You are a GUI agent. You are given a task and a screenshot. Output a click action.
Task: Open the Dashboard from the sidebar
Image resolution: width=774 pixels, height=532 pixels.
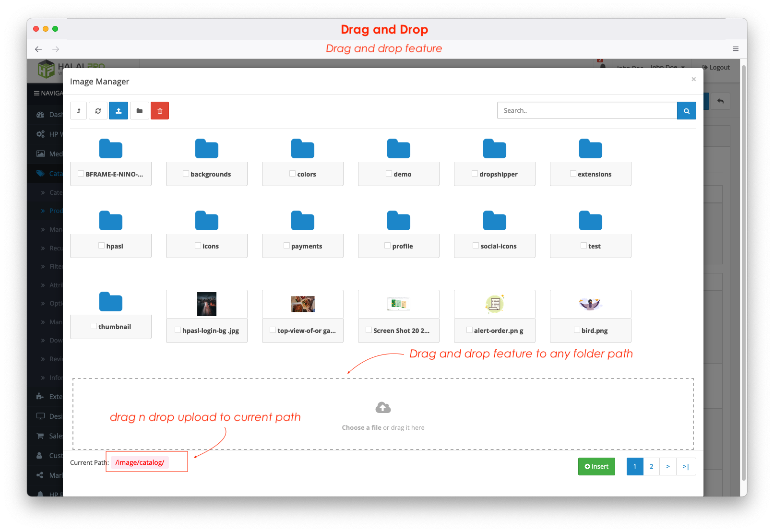54,114
